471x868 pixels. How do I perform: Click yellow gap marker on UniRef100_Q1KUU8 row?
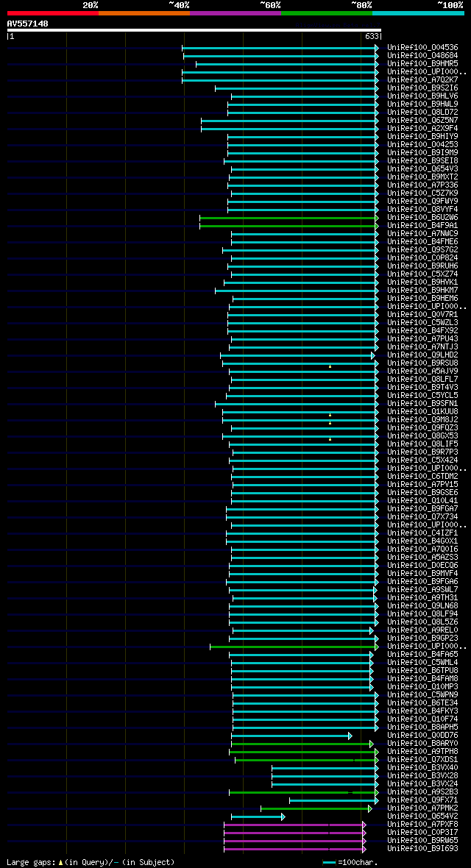point(330,415)
